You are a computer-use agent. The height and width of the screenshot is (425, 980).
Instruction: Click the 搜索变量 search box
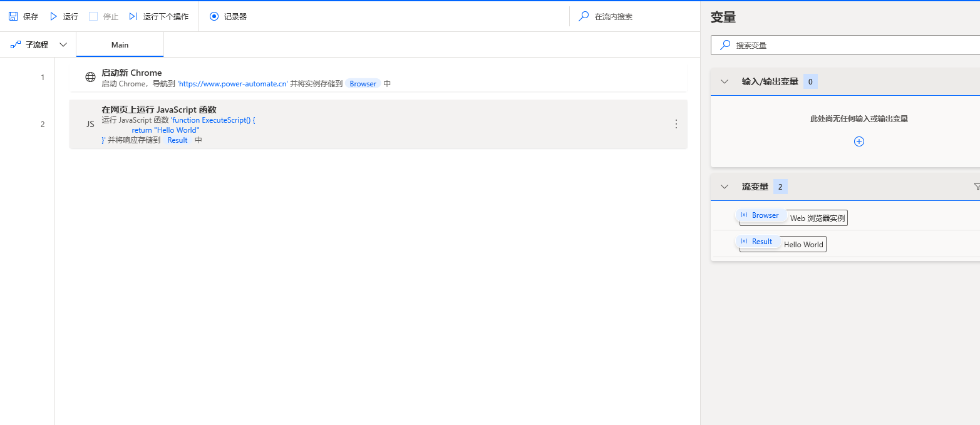(x=845, y=45)
